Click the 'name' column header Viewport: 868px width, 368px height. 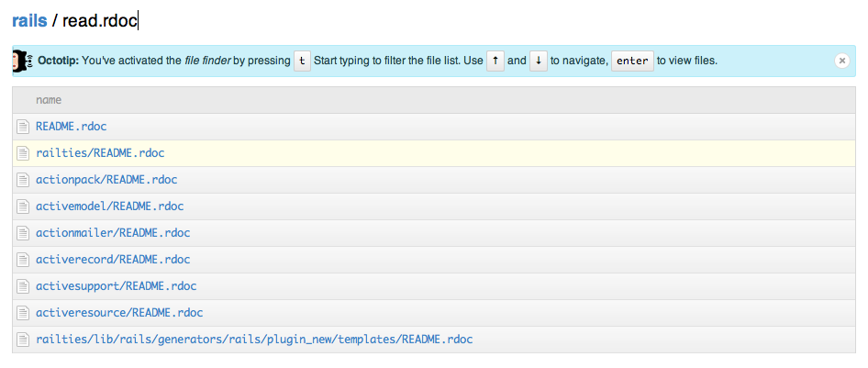point(49,100)
